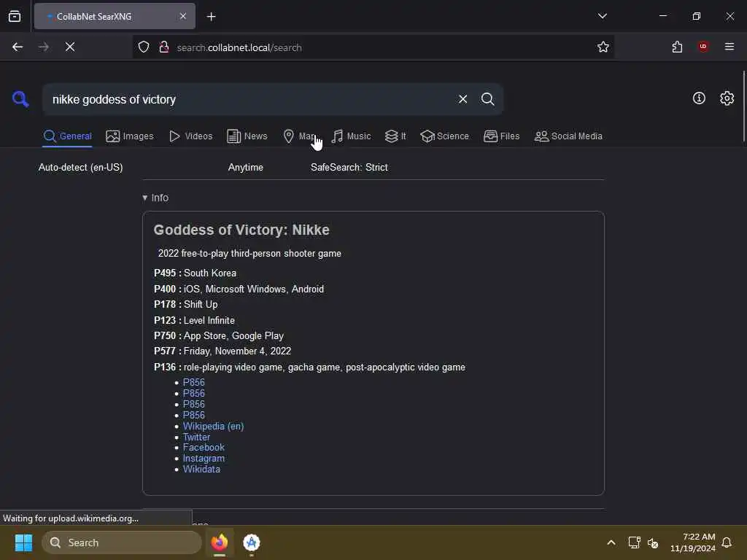
Task: Click the page vertical scrollbar
Action: pyautogui.click(x=743, y=106)
